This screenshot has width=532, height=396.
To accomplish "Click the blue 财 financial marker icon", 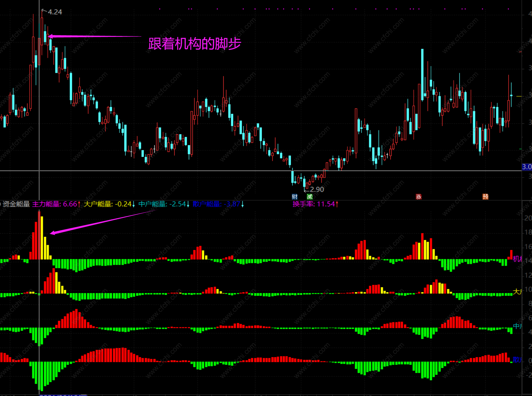I will [295, 197].
